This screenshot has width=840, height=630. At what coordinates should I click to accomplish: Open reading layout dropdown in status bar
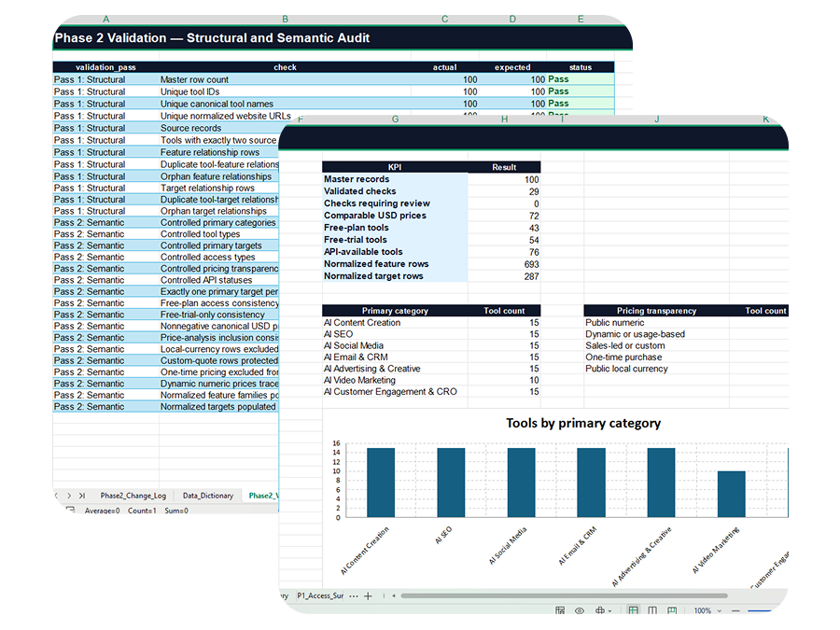point(602,610)
